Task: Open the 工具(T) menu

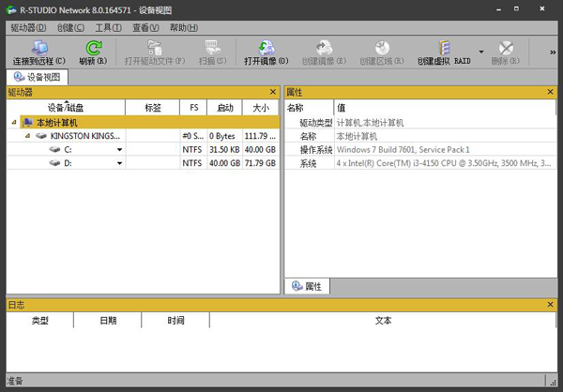Action: coord(109,27)
